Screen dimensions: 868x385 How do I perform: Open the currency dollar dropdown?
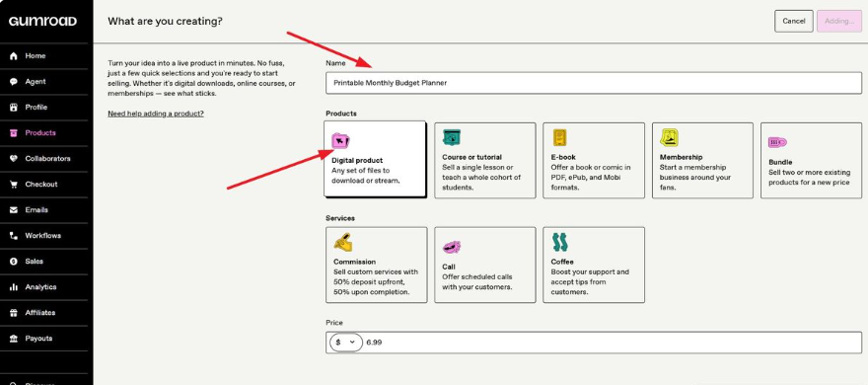pyautogui.click(x=346, y=343)
